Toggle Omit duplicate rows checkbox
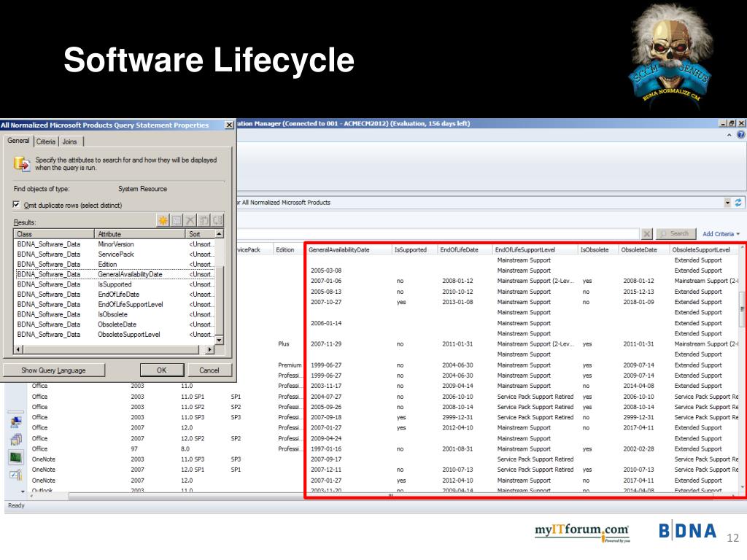The height and width of the screenshot is (560, 747). [17, 205]
